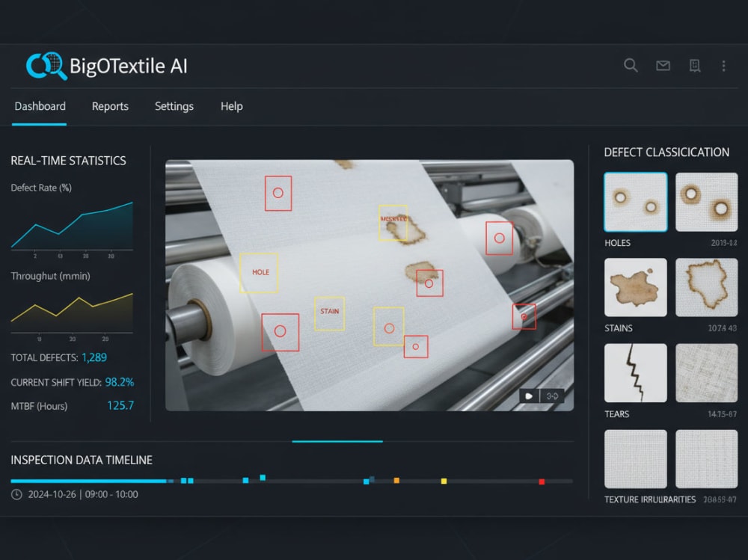This screenshot has width=748, height=560.
Task: Click the Total Defects value 1,289
Action: click(x=94, y=357)
